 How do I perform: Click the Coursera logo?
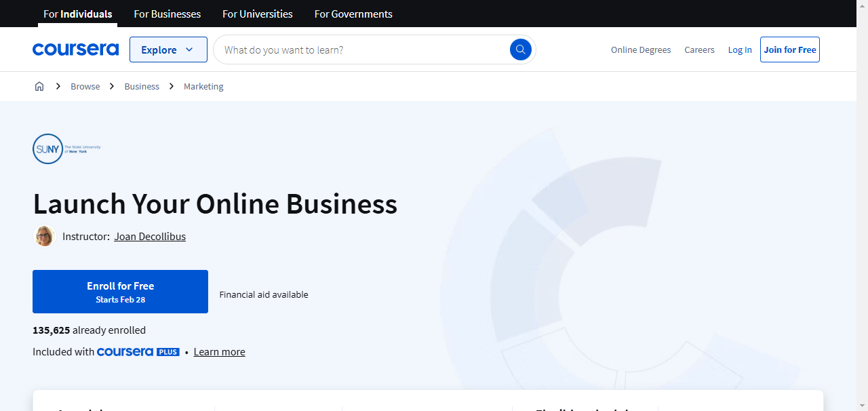click(75, 49)
